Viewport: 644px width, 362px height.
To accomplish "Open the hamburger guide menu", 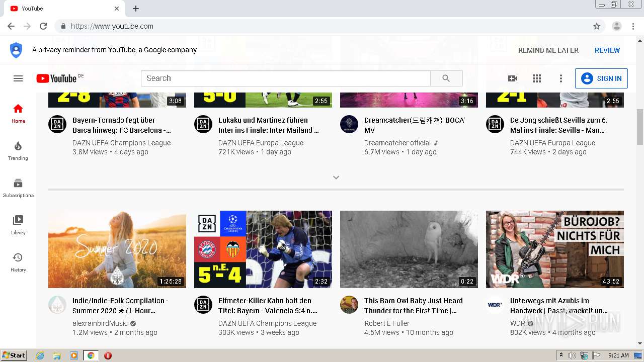I will (x=18, y=78).
